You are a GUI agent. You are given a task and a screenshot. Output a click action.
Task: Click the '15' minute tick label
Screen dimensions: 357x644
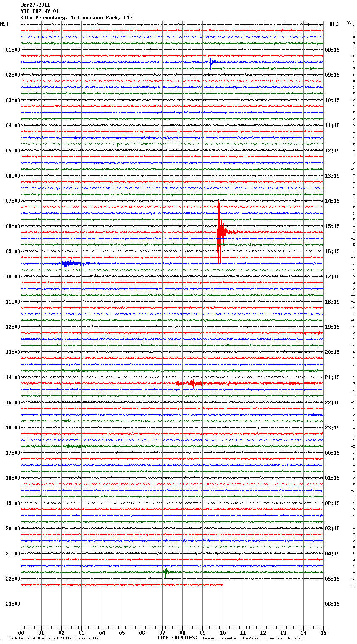323,633
